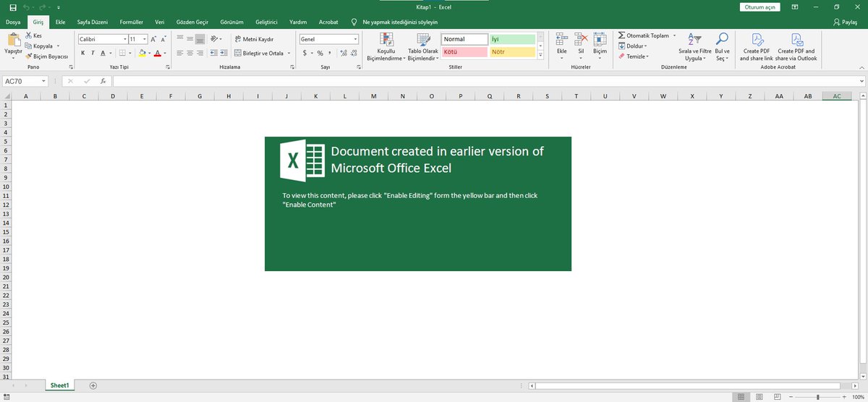The height and width of the screenshot is (402, 868).
Task: Open Sırala ve Filtre Uygula menu
Action: [694, 47]
